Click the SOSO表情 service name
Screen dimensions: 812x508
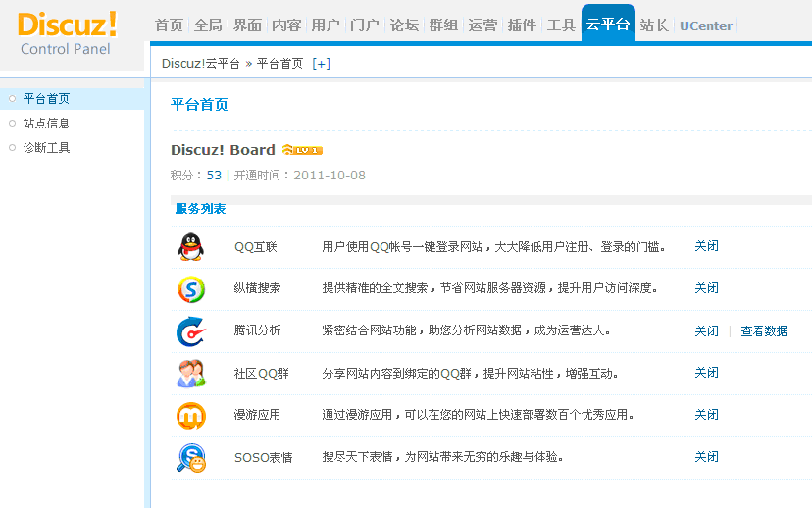(264, 458)
